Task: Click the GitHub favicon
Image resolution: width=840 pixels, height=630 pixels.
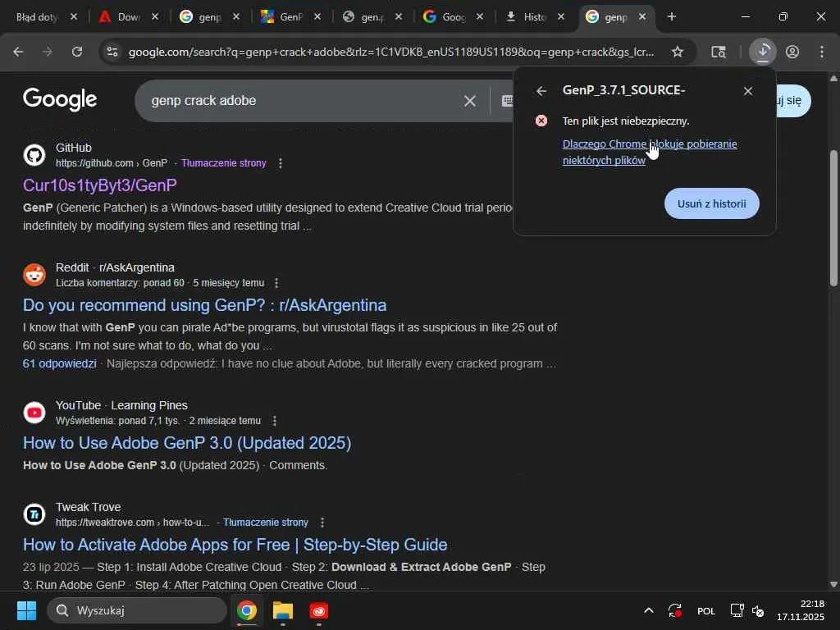Action: point(34,155)
